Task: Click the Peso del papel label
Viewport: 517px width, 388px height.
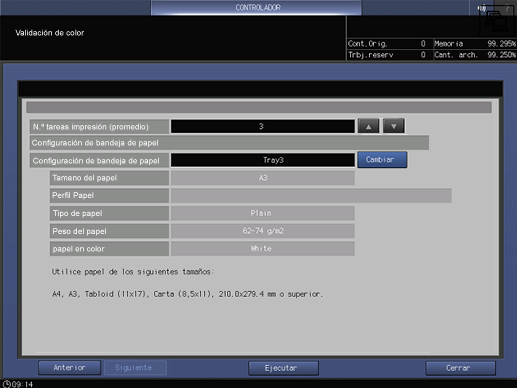Action: (x=109, y=231)
